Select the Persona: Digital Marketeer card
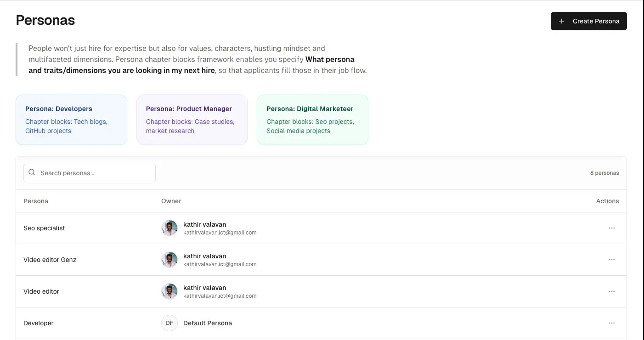Viewport: 644px width, 340px height. click(312, 120)
